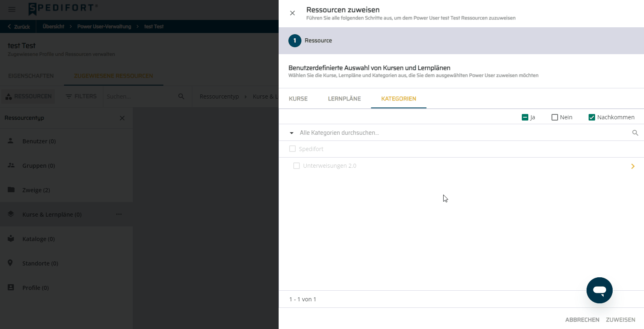Viewport: 644px width, 329px height.
Task: Click the Suchen search field
Action: pyautogui.click(x=139, y=97)
